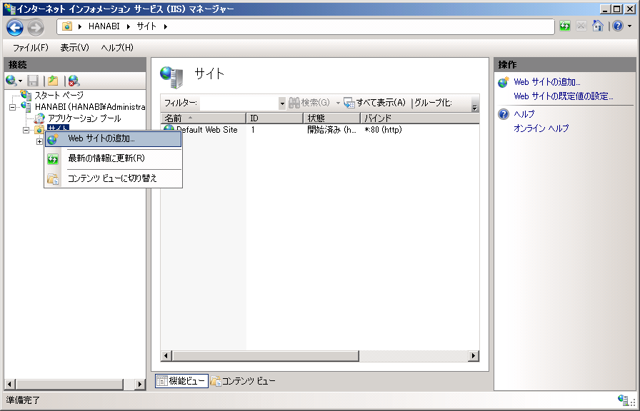This screenshot has height=411, width=640.
Task: Open the ファイル(F) menu
Action: pyautogui.click(x=30, y=48)
